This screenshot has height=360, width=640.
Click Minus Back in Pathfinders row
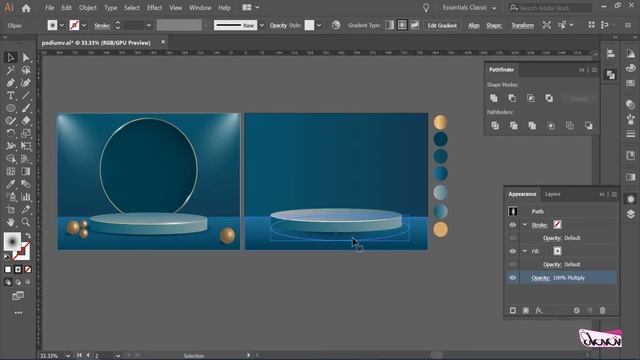click(589, 126)
